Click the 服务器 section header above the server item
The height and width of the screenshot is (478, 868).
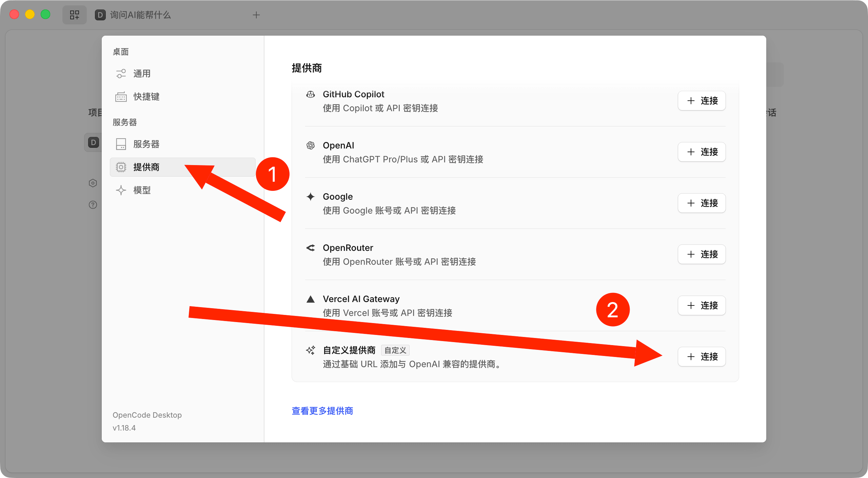coord(125,122)
